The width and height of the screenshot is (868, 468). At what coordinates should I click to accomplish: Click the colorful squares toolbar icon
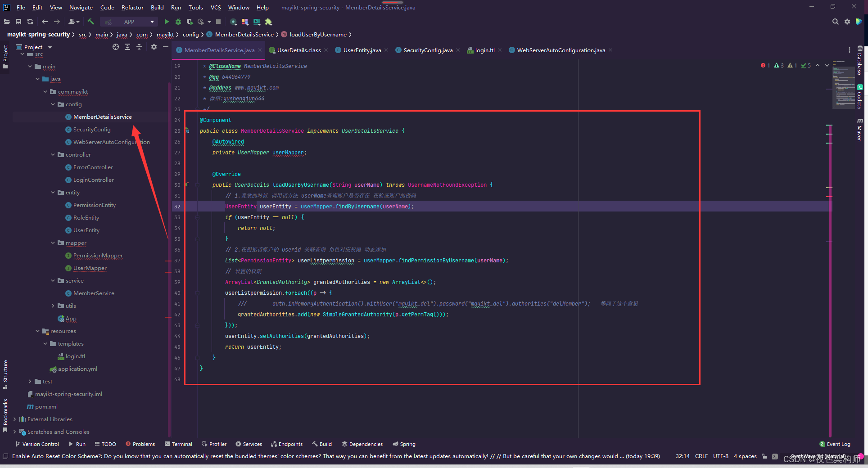(245, 22)
